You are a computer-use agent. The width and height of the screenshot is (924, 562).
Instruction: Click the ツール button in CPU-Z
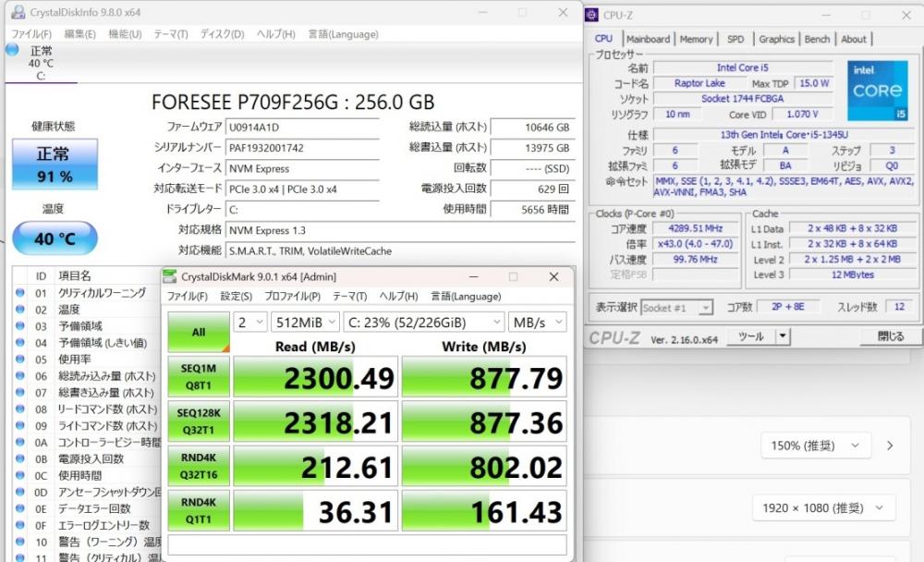point(750,336)
